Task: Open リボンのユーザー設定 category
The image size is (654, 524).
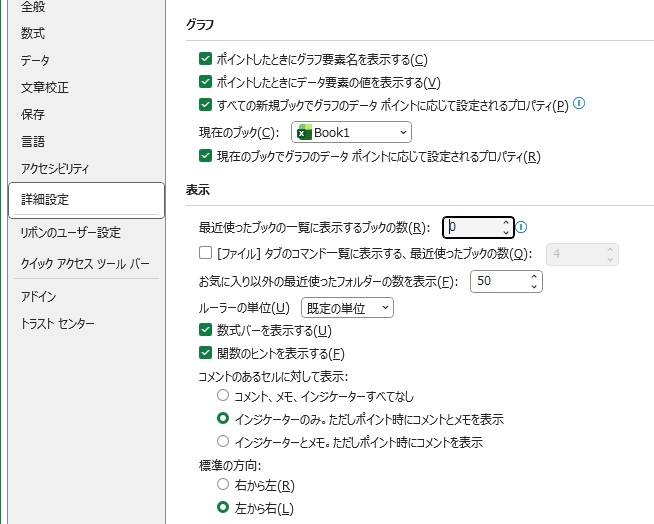Action: click(71, 232)
